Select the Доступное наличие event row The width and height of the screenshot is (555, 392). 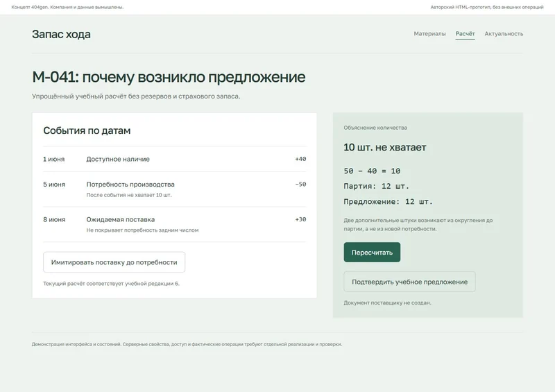pyautogui.click(x=175, y=159)
